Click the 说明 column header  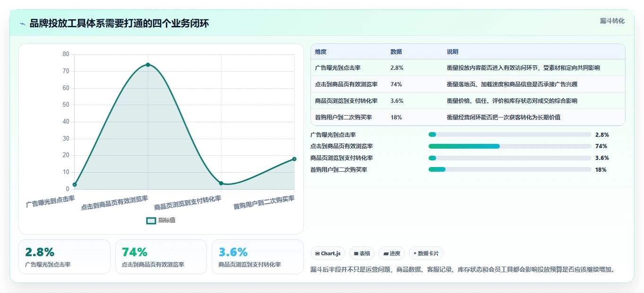point(453,52)
